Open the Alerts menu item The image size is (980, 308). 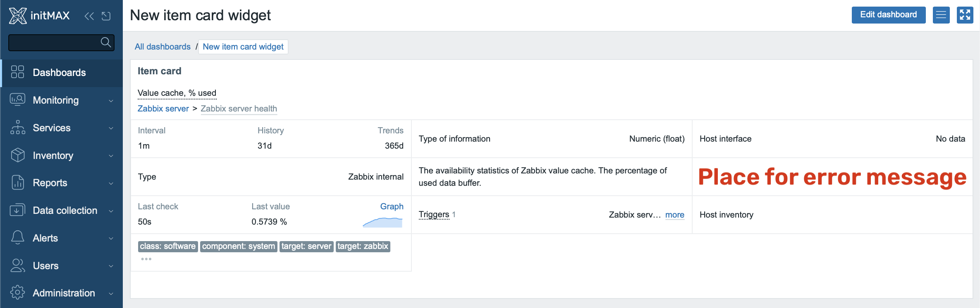pyautogui.click(x=62, y=238)
